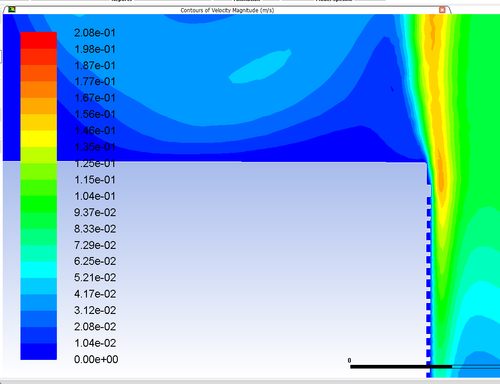Click legend value 1.15e-01
Screen dimensions: 500x384
95,180
